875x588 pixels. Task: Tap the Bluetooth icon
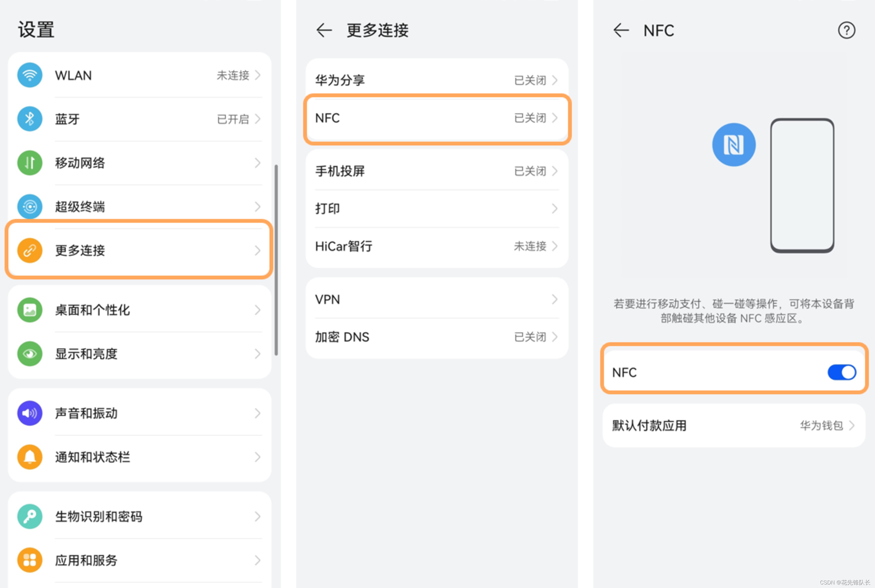(x=30, y=119)
